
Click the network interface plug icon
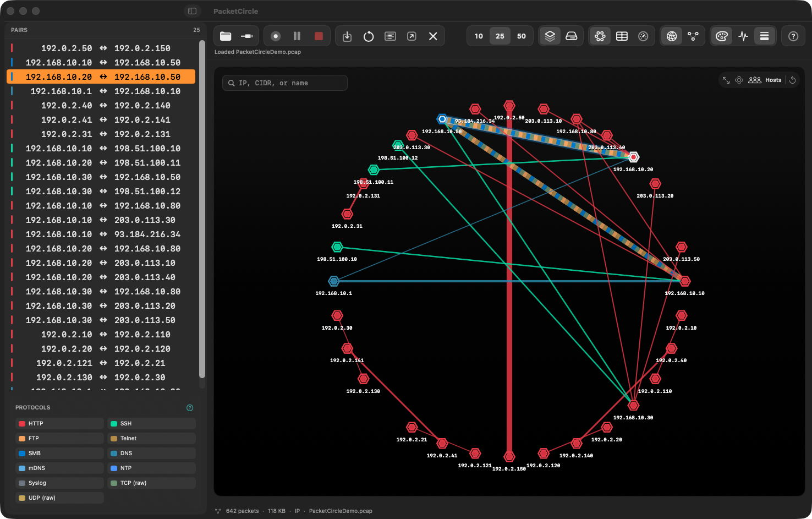coord(247,36)
